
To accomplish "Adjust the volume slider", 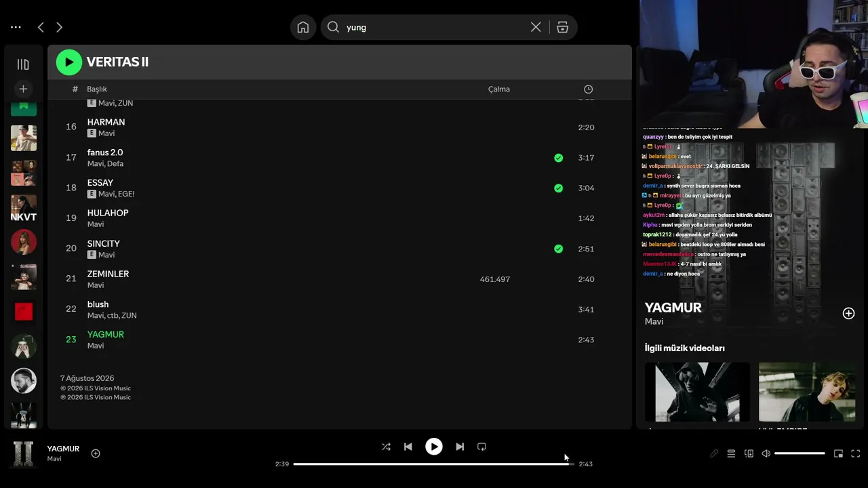I will (800, 453).
